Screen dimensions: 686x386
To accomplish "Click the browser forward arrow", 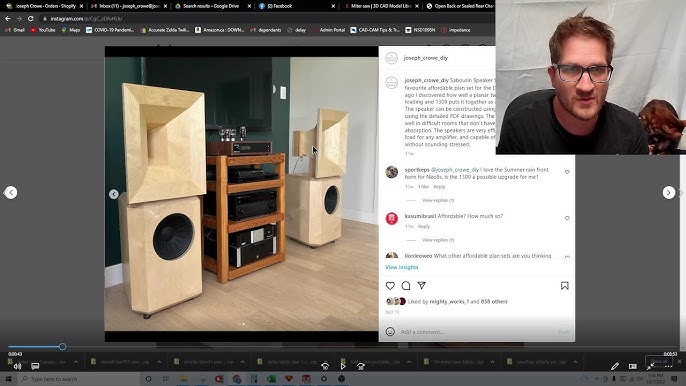I will (x=19, y=19).
